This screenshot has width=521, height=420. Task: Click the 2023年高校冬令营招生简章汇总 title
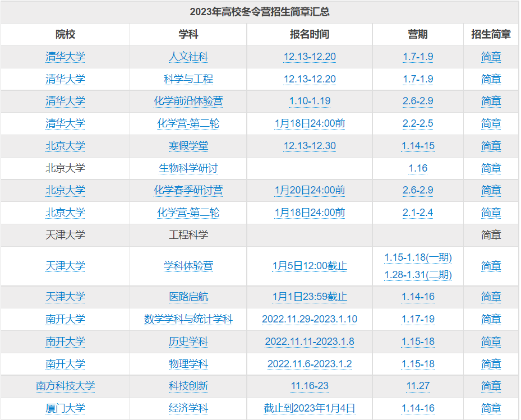pyautogui.click(x=260, y=12)
